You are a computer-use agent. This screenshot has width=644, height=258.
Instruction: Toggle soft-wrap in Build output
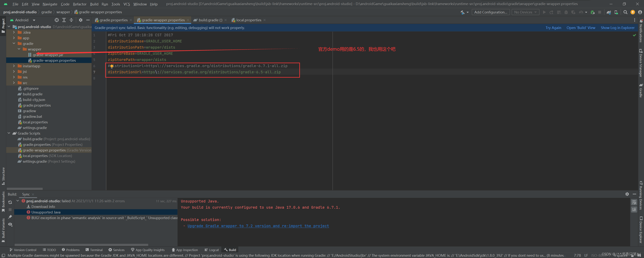(x=634, y=202)
